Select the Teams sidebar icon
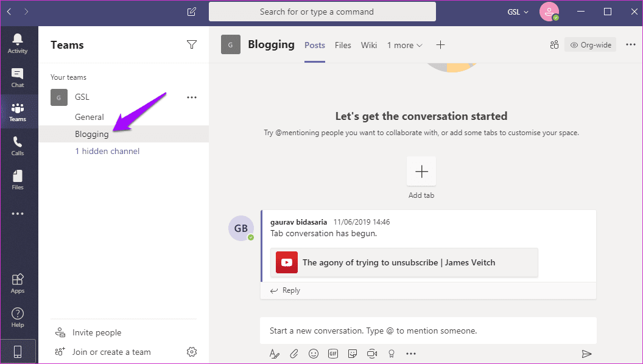643x364 pixels. coord(18,111)
